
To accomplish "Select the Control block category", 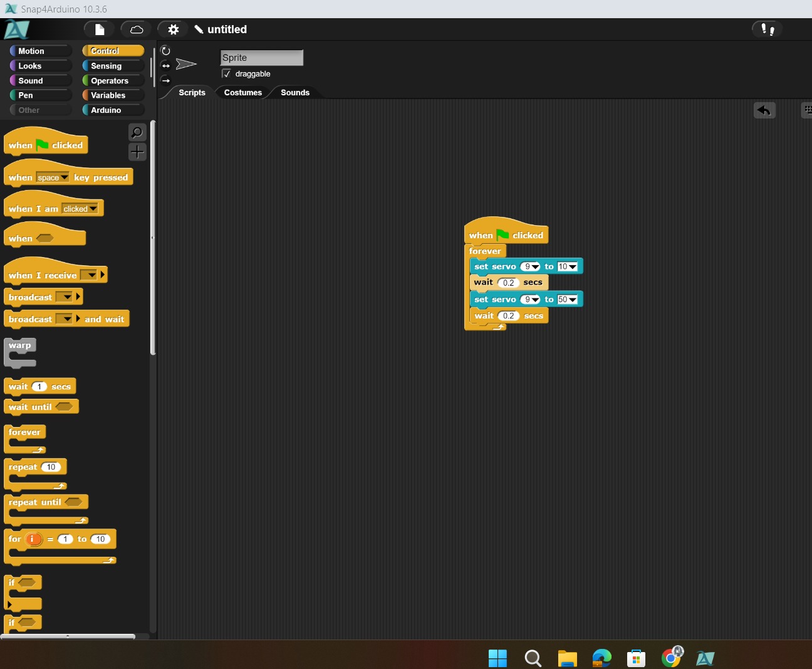I will coord(113,51).
